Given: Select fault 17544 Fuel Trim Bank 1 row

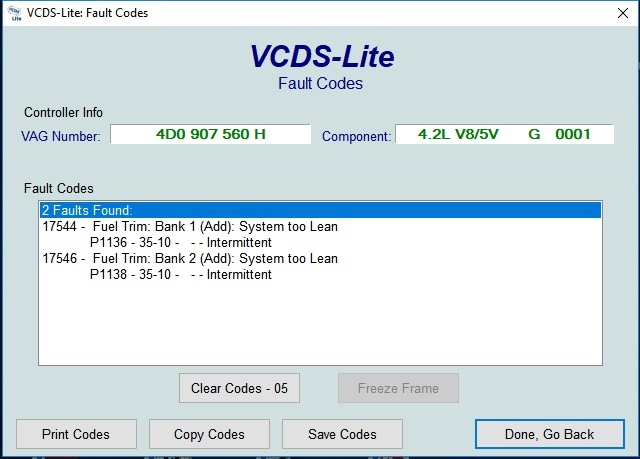Looking at the screenshot, I should click(x=320, y=226).
